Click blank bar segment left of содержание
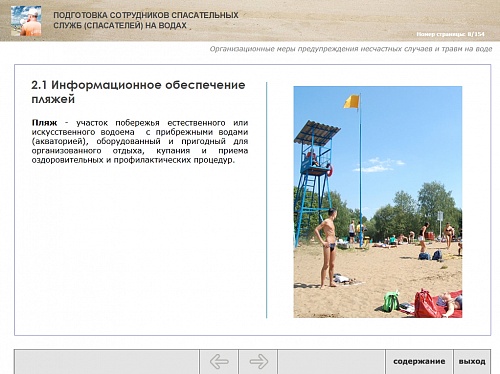 tap(331, 362)
